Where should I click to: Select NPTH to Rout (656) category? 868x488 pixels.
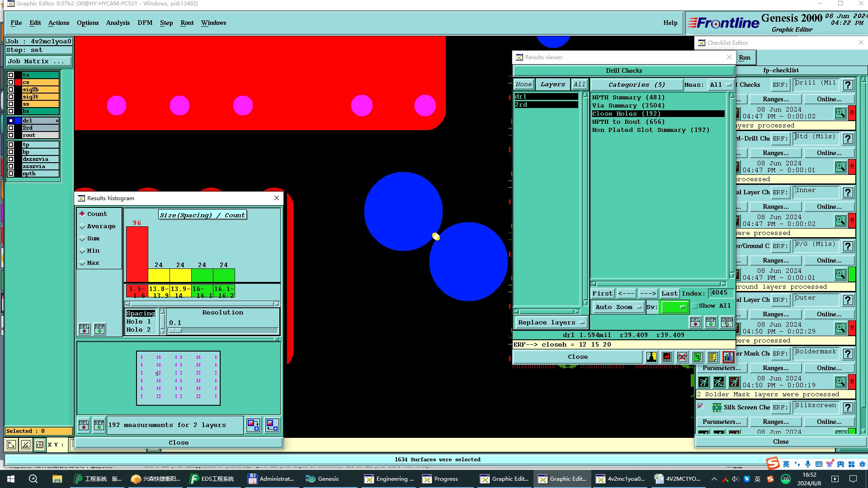628,122
